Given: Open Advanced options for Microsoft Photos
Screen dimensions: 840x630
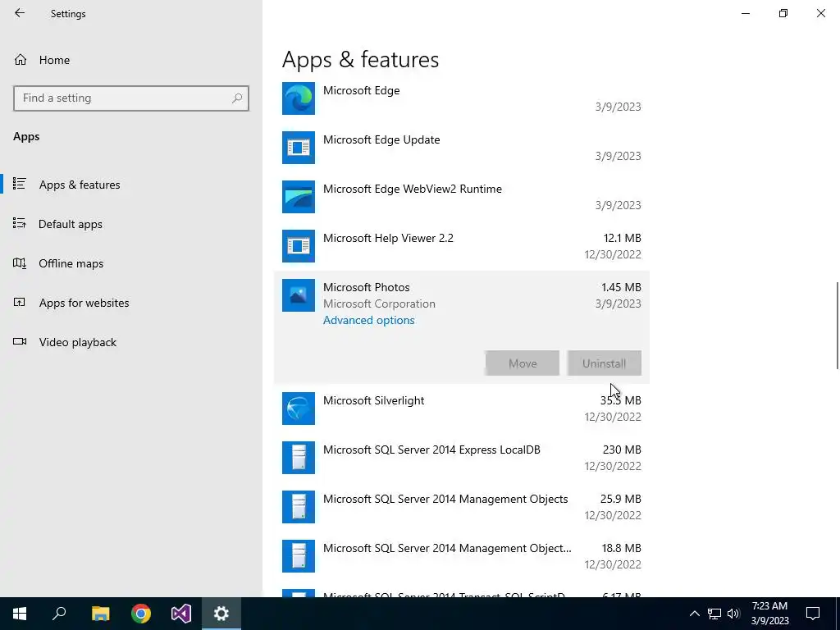Looking at the screenshot, I should click(368, 321).
